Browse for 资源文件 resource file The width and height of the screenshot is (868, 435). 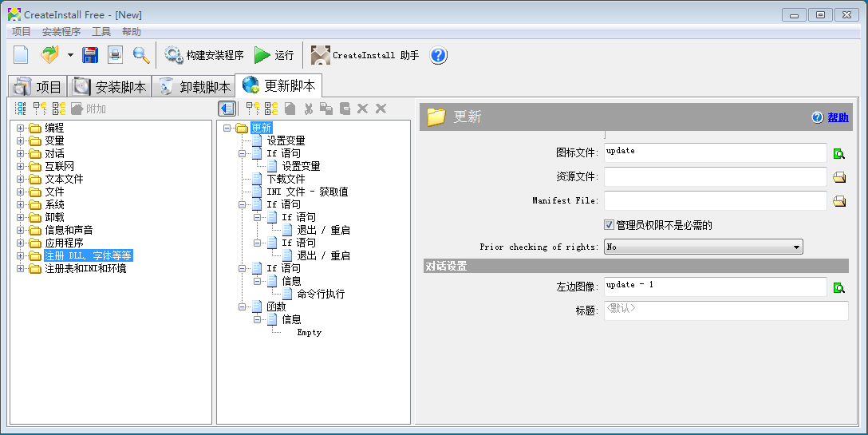point(838,177)
